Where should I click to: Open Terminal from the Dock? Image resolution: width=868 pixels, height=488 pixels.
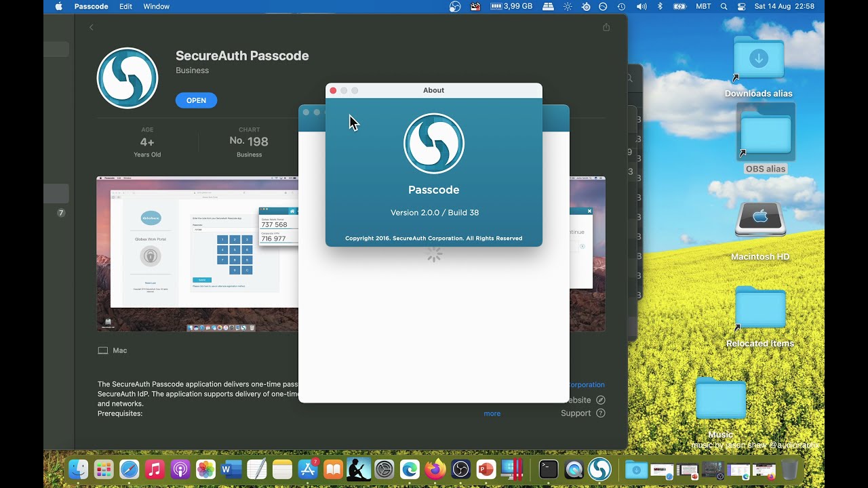(549, 469)
